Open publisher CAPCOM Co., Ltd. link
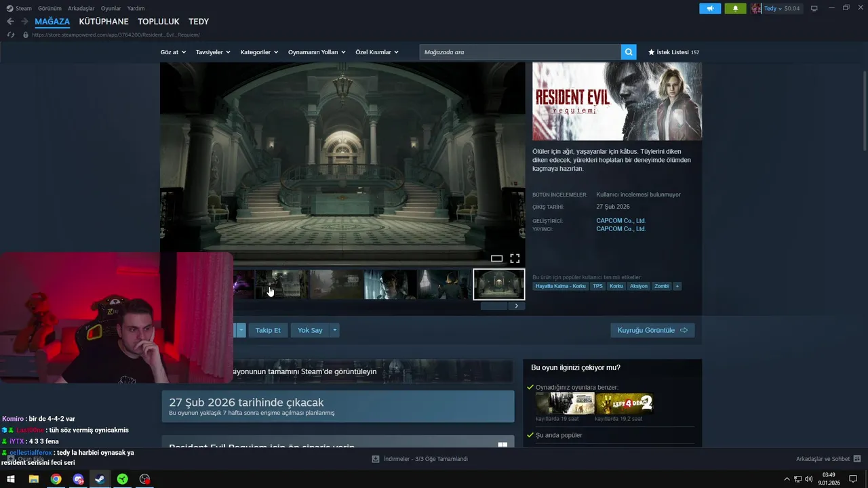 coord(620,229)
